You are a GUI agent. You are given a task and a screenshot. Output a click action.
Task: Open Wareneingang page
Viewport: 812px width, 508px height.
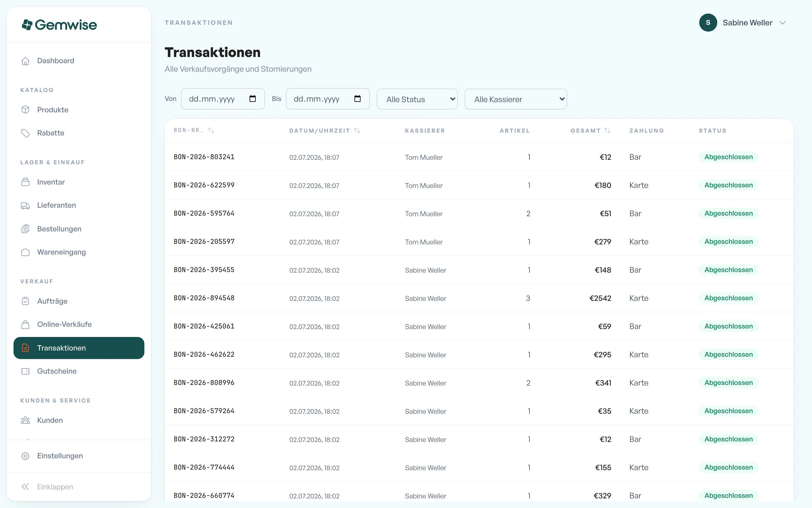point(79,252)
